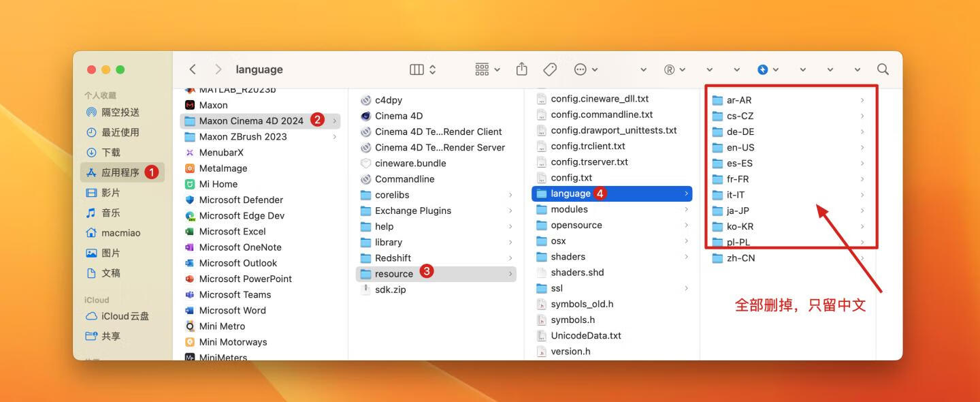The image size is (980, 402).
Task: Select the resource folder
Action: click(436, 274)
